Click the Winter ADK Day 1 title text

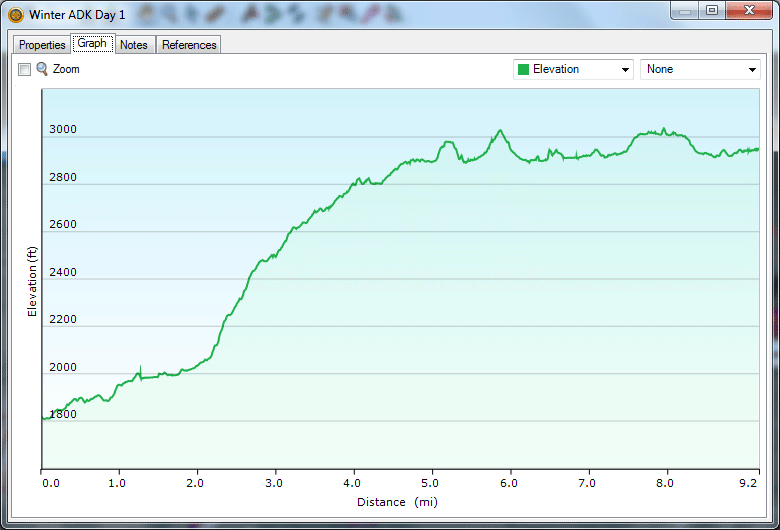[x=77, y=15]
